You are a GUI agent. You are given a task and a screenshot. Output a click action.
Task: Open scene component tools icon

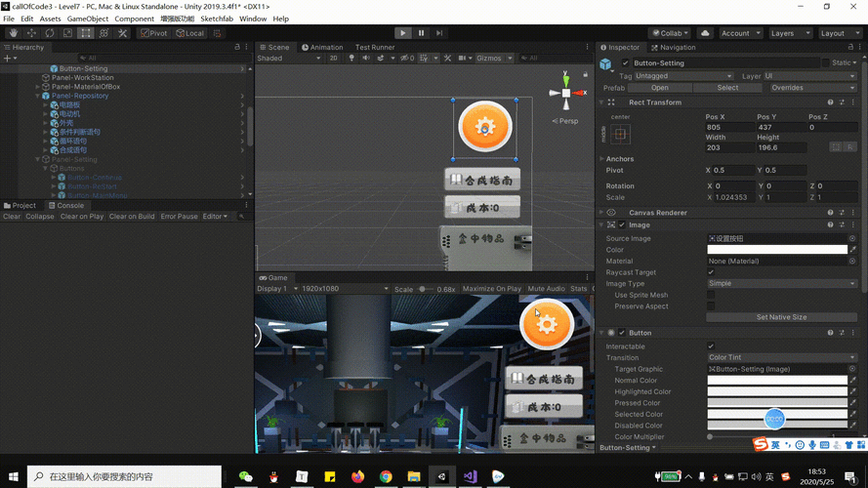tap(447, 59)
